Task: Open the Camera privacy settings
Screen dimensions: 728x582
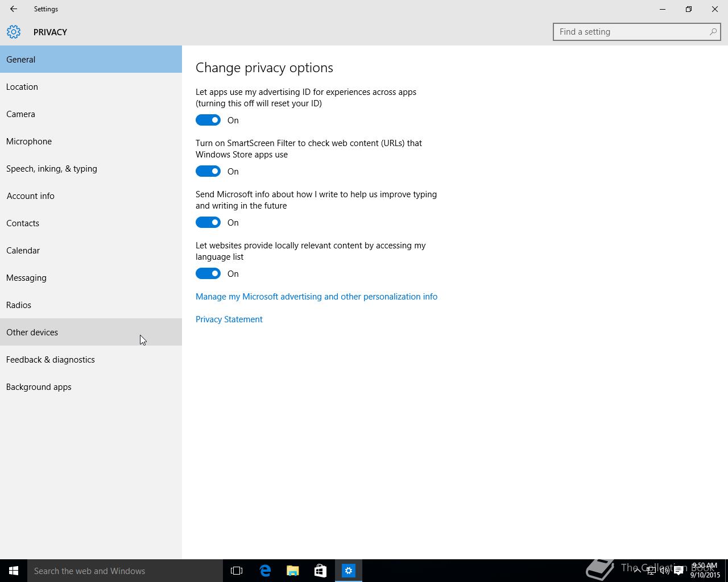Action: (x=91, y=114)
